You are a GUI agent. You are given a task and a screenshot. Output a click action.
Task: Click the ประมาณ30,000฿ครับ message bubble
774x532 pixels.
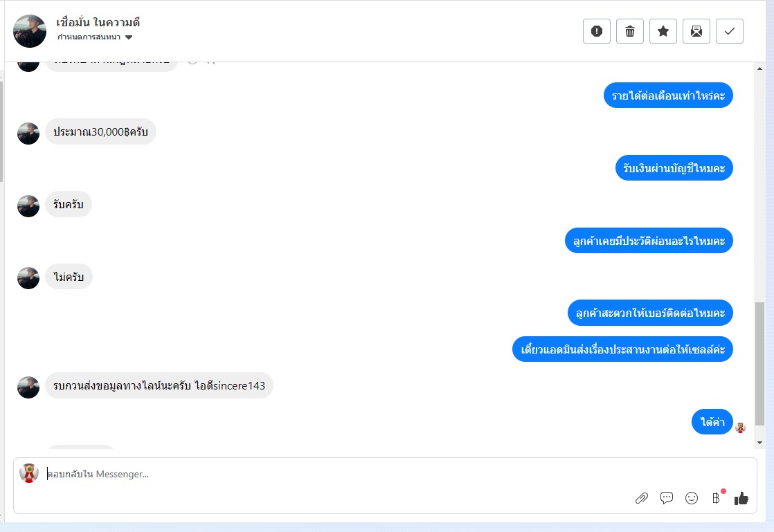coord(100,131)
